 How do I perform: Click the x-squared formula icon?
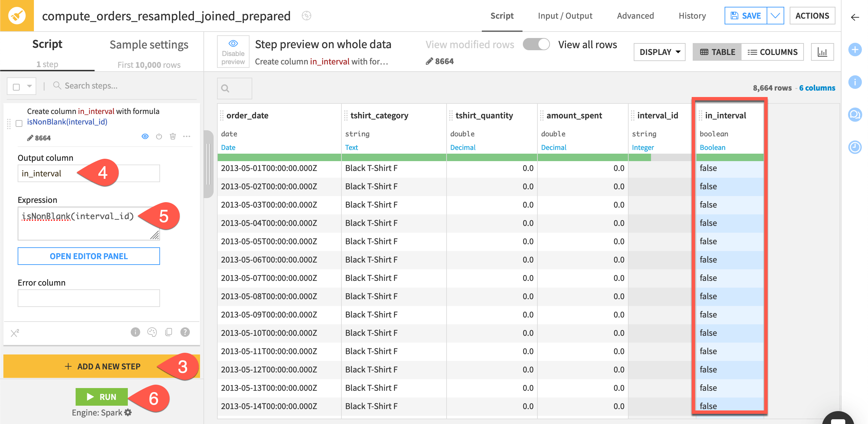click(15, 333)
